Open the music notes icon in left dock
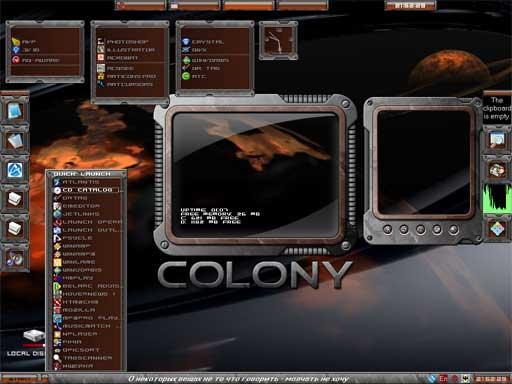 (15, 258)
